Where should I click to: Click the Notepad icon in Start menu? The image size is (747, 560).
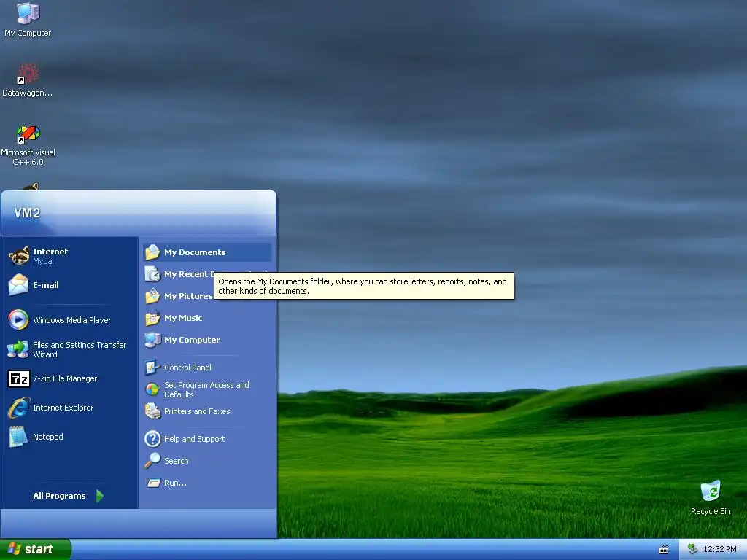click(18, 437)
